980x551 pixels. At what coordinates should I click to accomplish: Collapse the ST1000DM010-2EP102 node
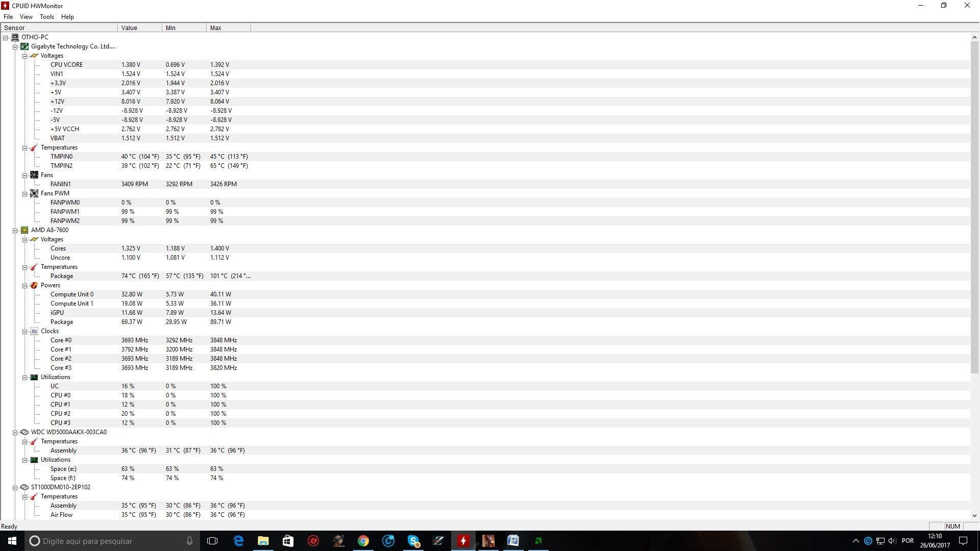(15, 488)
